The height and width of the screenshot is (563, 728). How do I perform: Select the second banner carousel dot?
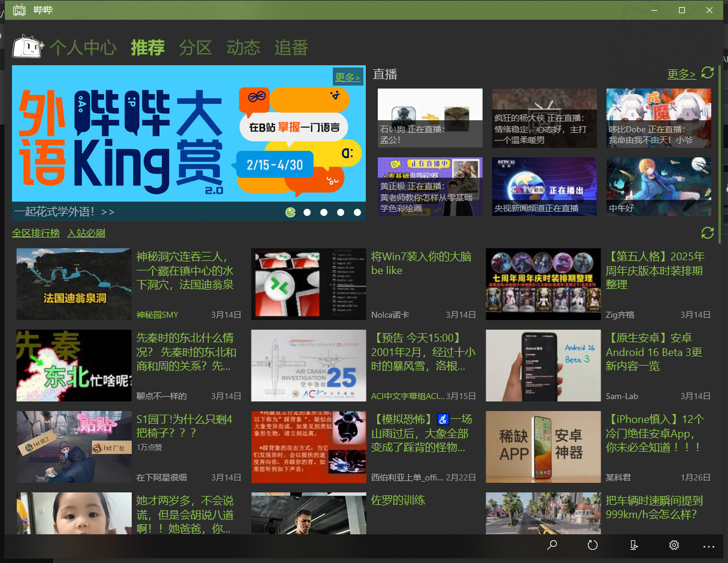(x=307, y=212)
